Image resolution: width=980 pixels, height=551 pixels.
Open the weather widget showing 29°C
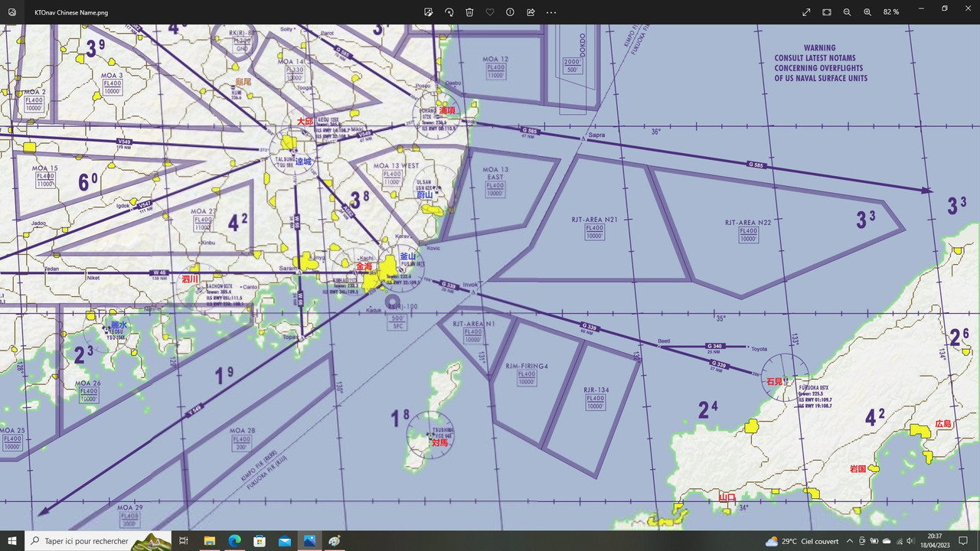pos(802,541)
